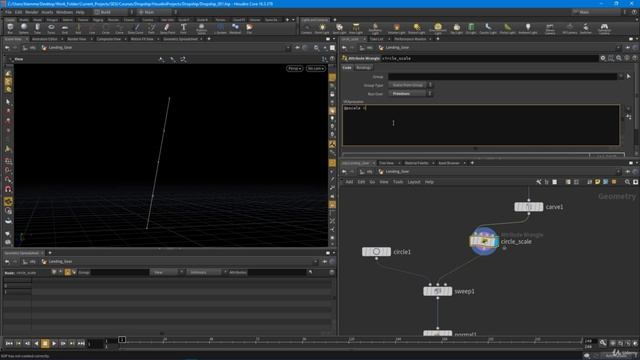Viewport: 640px width, 360px height.
Task: Select the Torus shelf tool
Action: pos(51,28)
